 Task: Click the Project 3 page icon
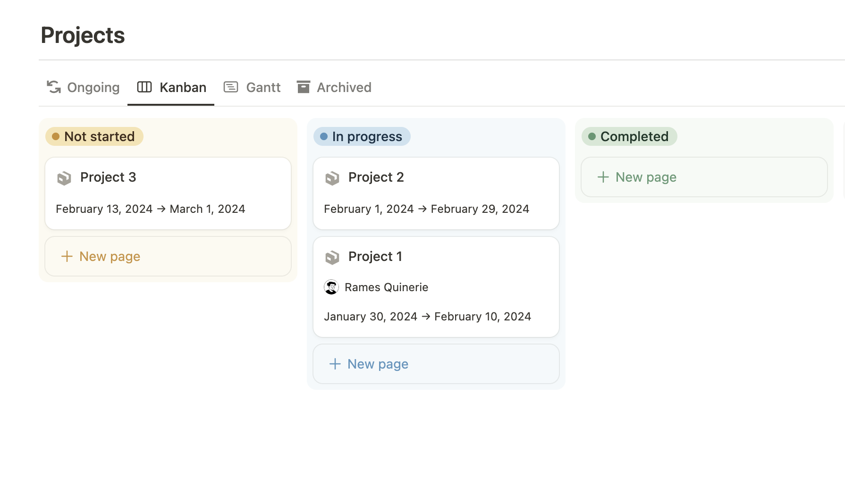64,178
